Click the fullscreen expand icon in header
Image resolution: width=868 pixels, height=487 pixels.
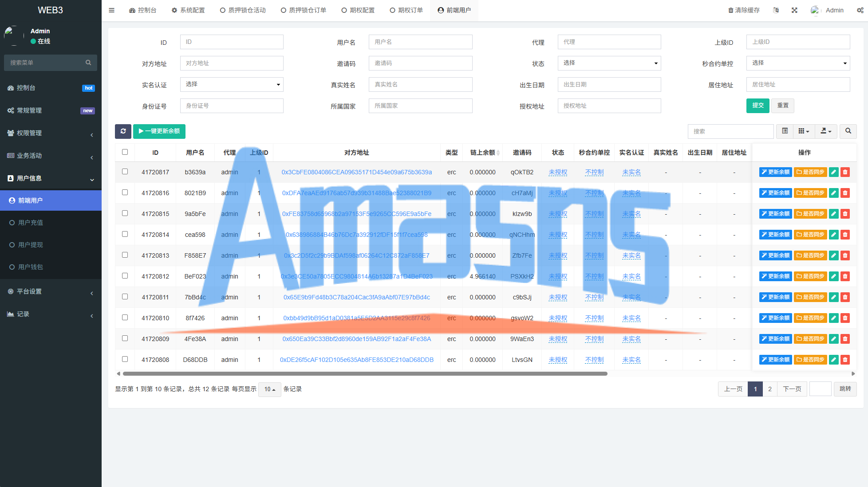794,10
